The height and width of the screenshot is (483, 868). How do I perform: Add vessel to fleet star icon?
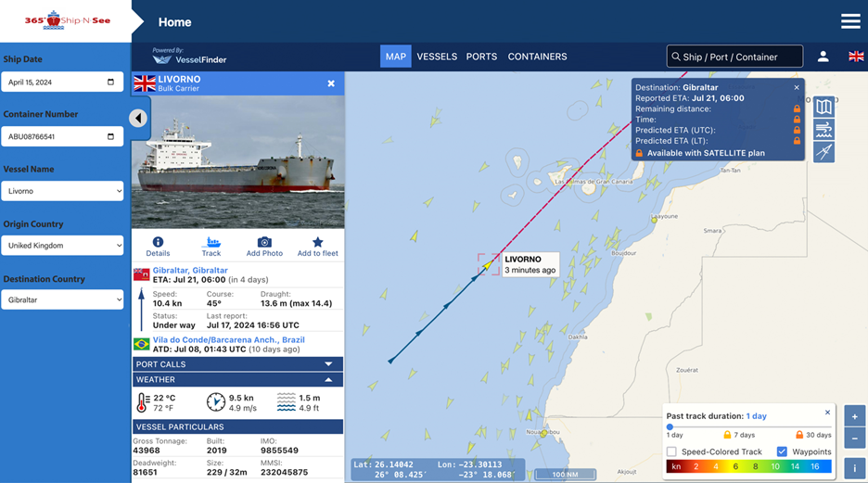point(318,242)
